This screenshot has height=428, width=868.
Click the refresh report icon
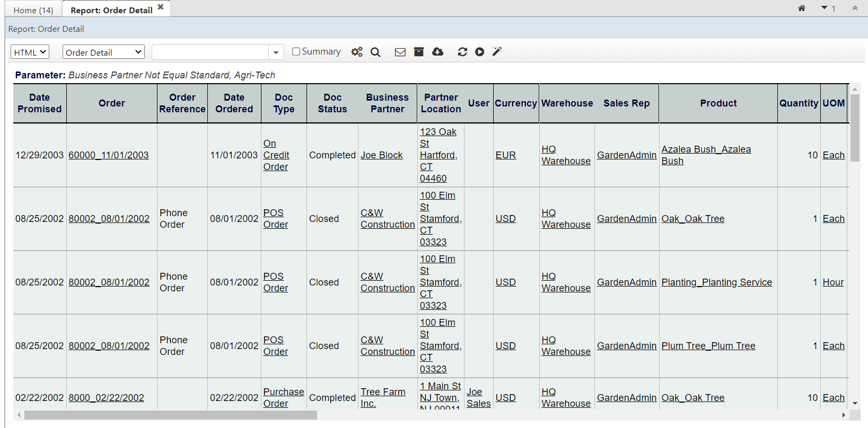(462, 52)
